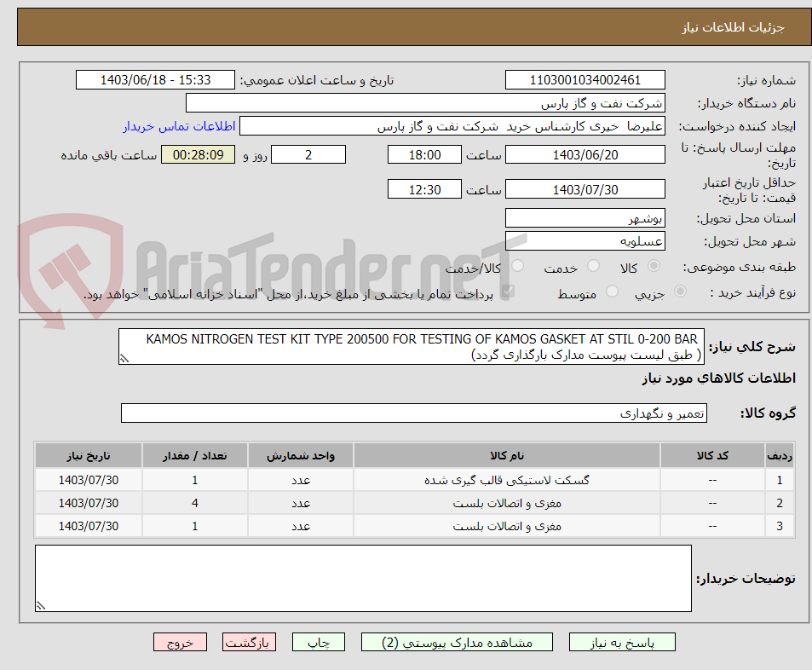The height and width of the screenshot is (670, 812).
Task: Select the کالا/خدمت radio button
Action: point(517,266)
